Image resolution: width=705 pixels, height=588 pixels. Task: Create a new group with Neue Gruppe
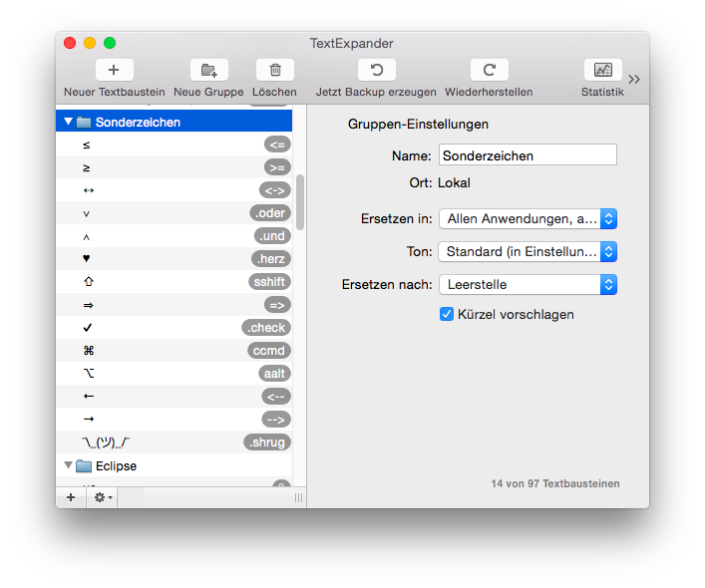[x=209, y=70]
